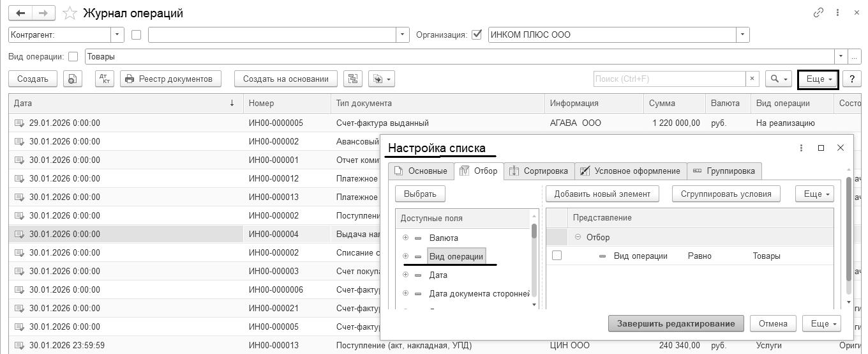The width and height of the screenshot is (868, 354).
Task: Click the Выбрать button
Action: (x=420, y=194)
